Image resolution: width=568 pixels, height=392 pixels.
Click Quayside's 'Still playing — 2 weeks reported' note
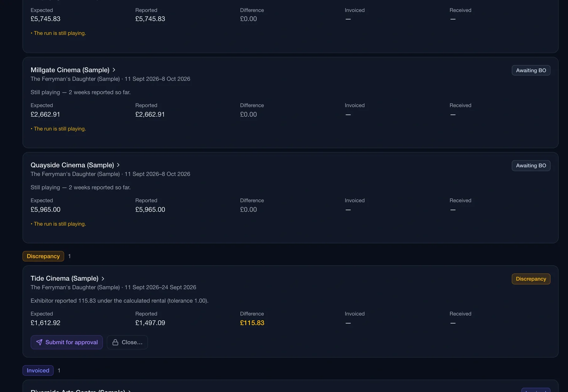point(80,187)
